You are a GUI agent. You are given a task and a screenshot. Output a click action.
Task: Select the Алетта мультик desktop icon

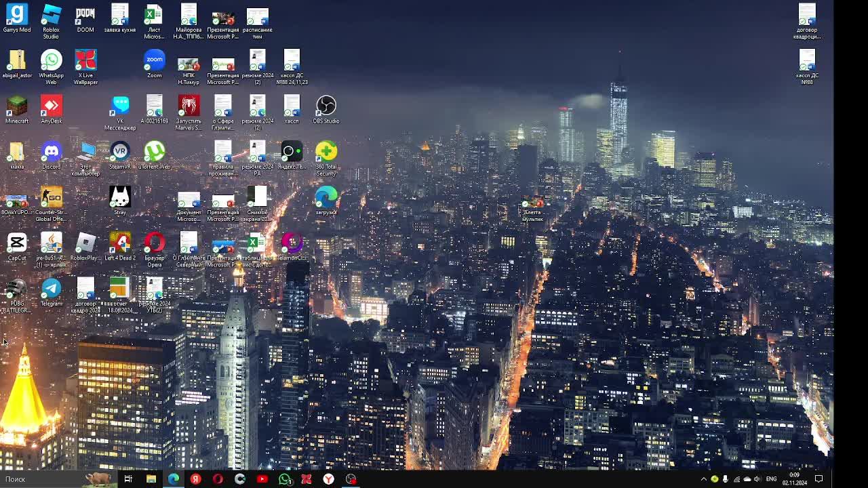(533, 207)
